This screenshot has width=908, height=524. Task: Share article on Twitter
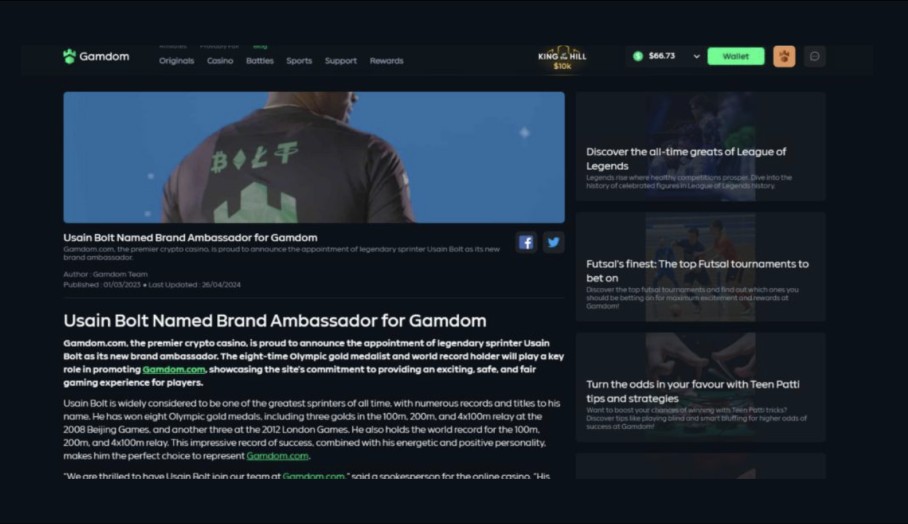pos(553,243)
